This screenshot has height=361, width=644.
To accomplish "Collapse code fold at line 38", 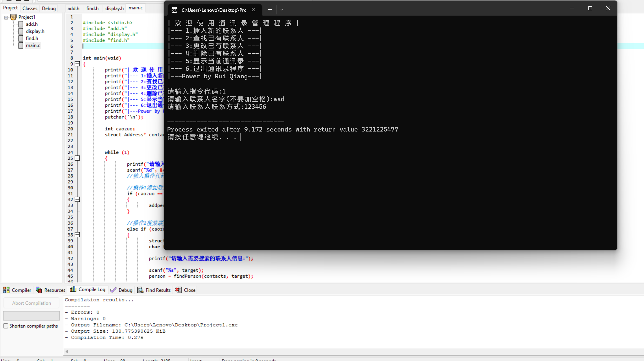I will click(x=77, y=235).
